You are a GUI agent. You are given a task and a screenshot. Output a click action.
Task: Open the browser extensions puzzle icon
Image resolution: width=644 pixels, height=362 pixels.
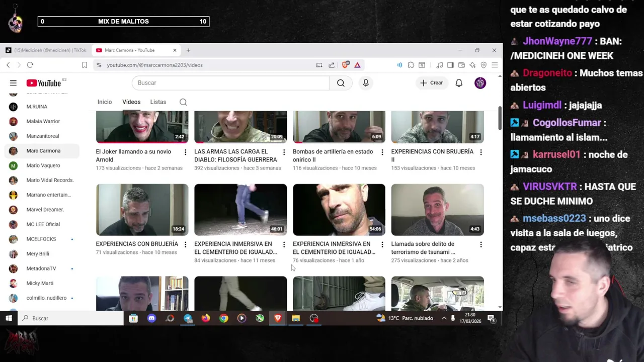[411, 65]
